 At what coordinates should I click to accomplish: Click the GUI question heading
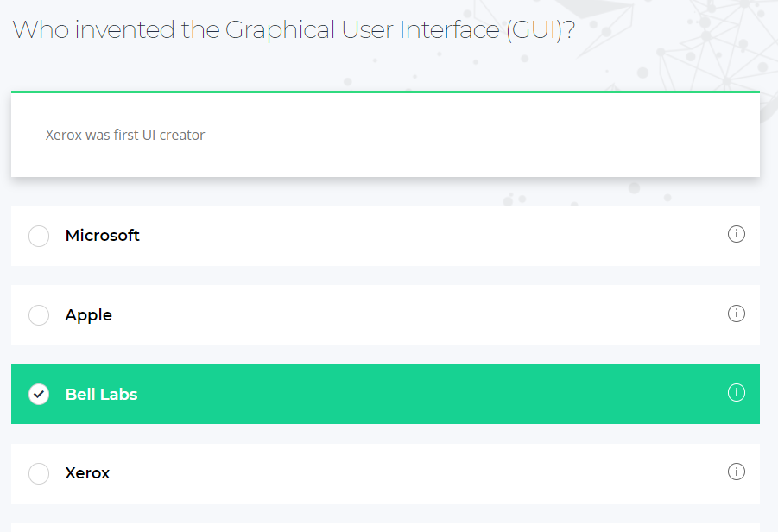coord(294,30)
